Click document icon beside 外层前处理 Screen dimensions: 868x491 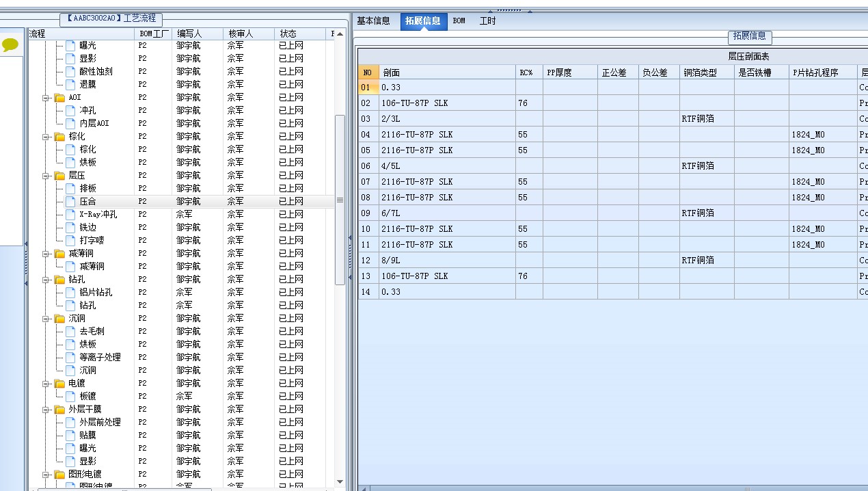70,423
